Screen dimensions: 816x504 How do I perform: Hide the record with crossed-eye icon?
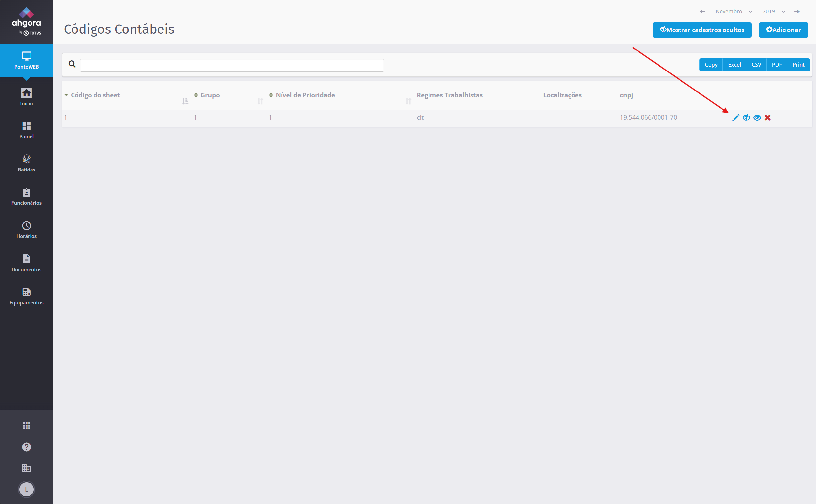(746, 118)
